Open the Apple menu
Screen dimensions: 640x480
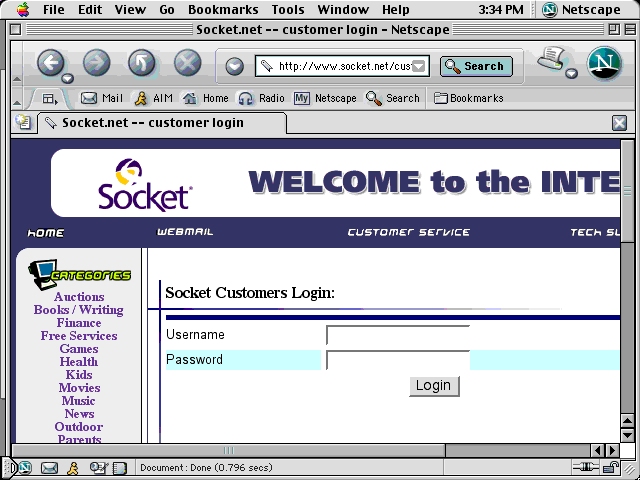(x=23, y=9)
